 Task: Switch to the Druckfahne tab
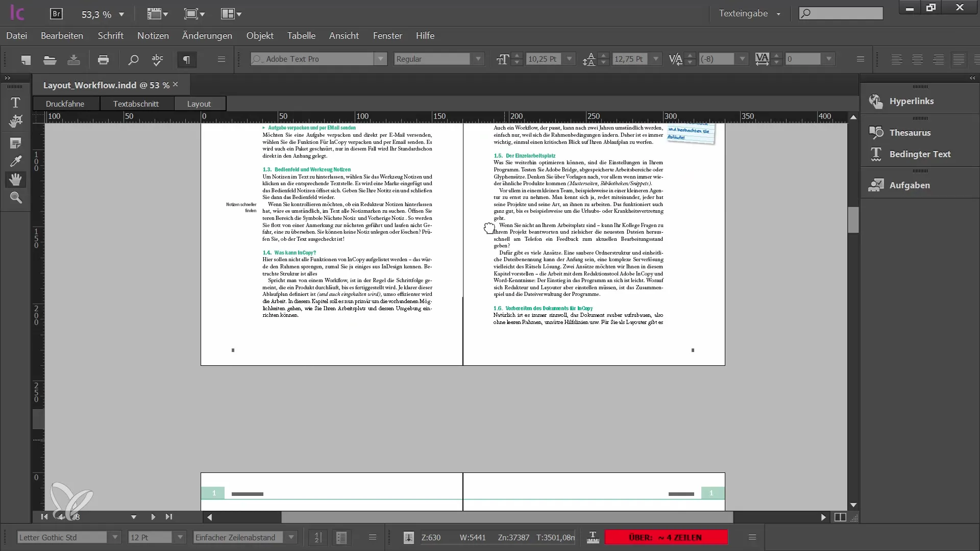coord(65,103)
